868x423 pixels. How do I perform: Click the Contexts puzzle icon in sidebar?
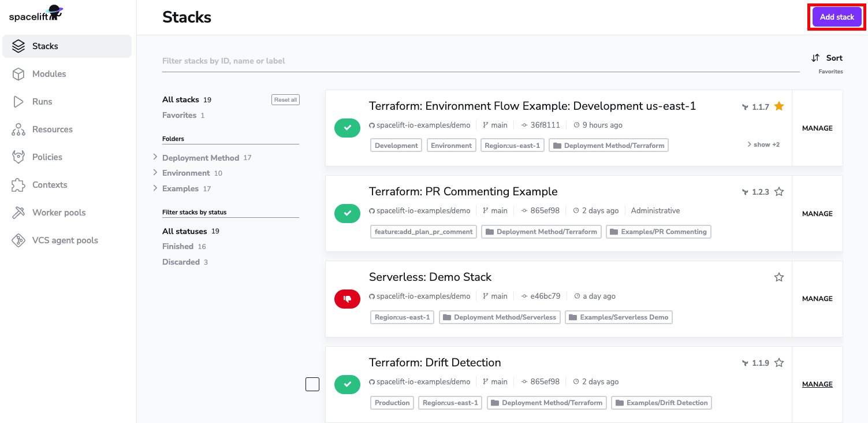(18, 185)
